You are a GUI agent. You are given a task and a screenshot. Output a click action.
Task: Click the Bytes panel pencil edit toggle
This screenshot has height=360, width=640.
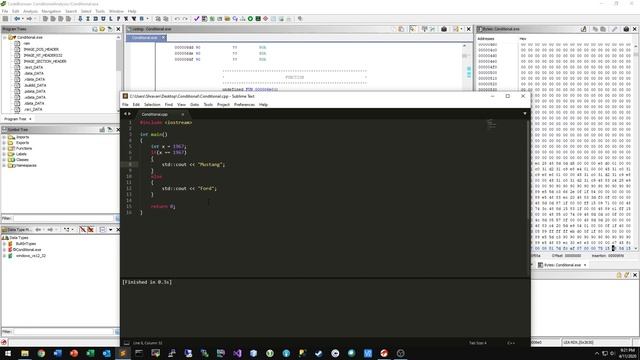click(615, 29)
